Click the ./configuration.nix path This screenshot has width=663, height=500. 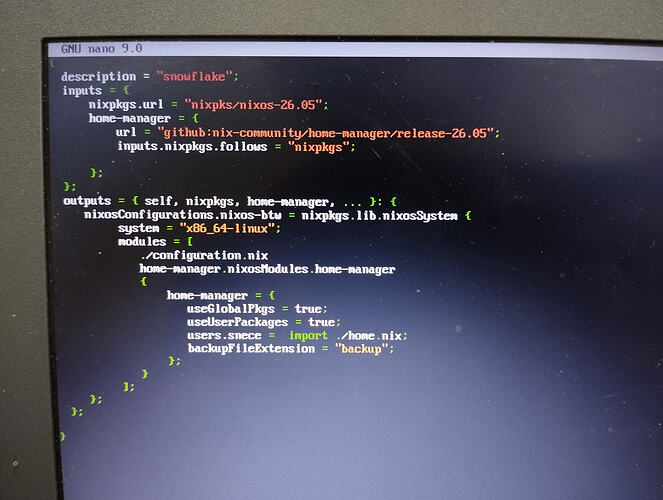[204, 255]
